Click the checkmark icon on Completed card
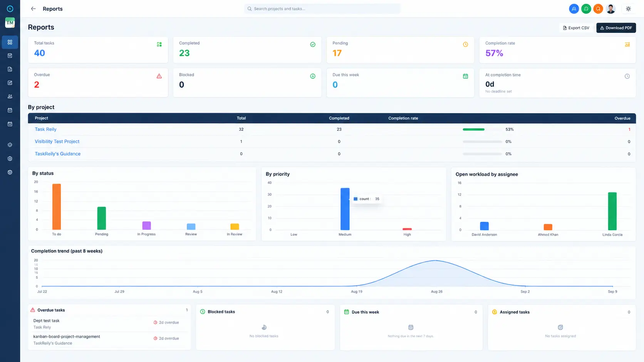644x362 pixels. tap(313, 45)
